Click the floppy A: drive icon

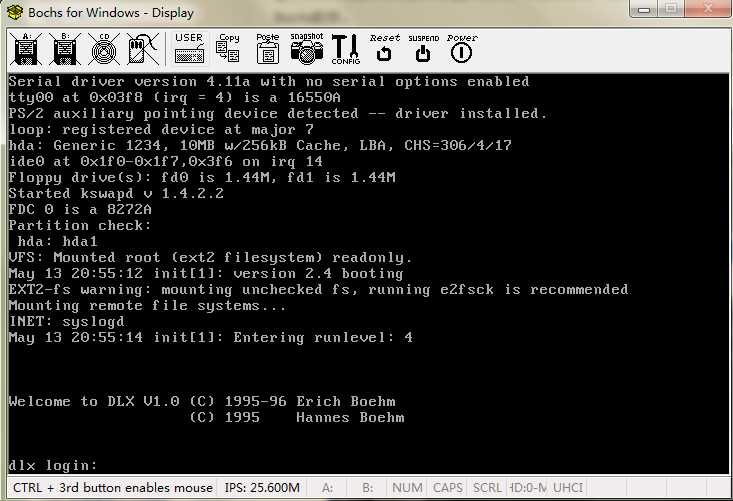click(26, 49)
